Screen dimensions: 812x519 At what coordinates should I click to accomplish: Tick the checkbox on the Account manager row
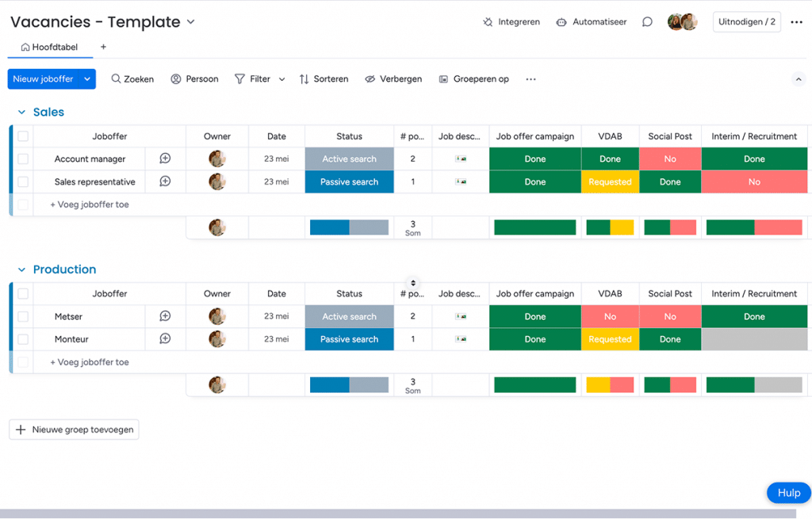23,158
